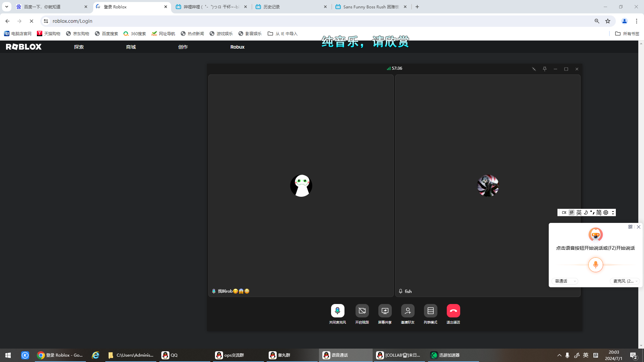644x362 pixels.
Task: Open 普通话 language dropdown
Action: (565, 281)
